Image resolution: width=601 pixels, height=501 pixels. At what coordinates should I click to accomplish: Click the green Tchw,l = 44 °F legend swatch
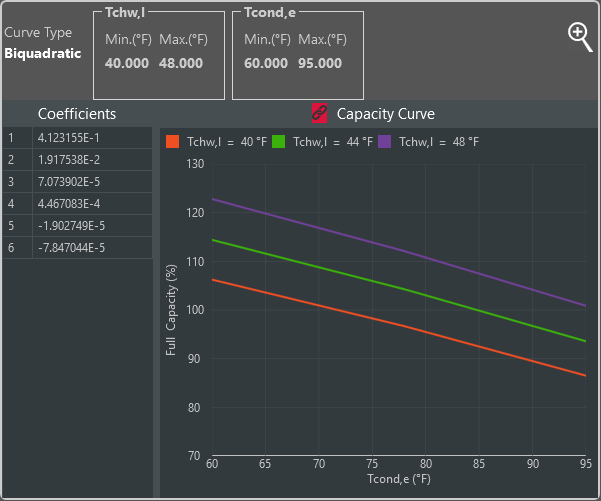[x=279, y=142]
